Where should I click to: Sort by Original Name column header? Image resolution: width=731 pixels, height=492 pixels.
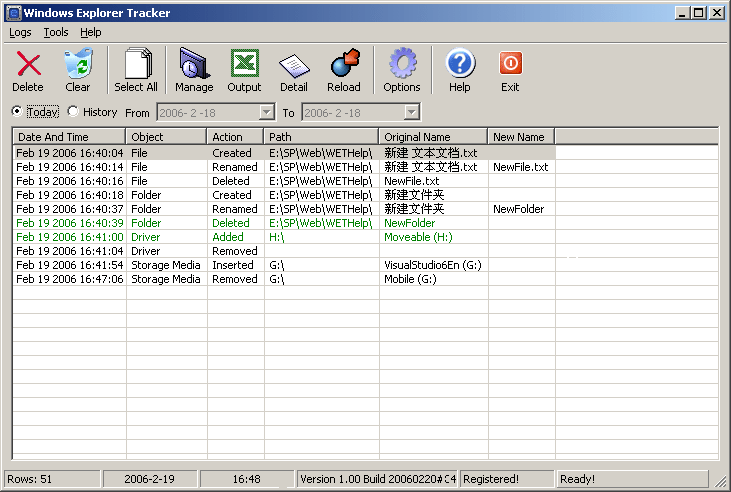[433, 137]
